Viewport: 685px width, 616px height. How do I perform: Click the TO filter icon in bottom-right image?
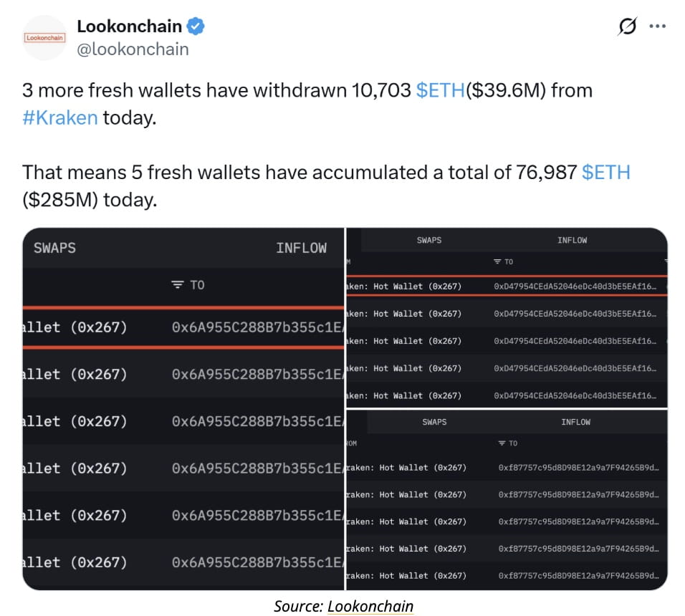502,443
